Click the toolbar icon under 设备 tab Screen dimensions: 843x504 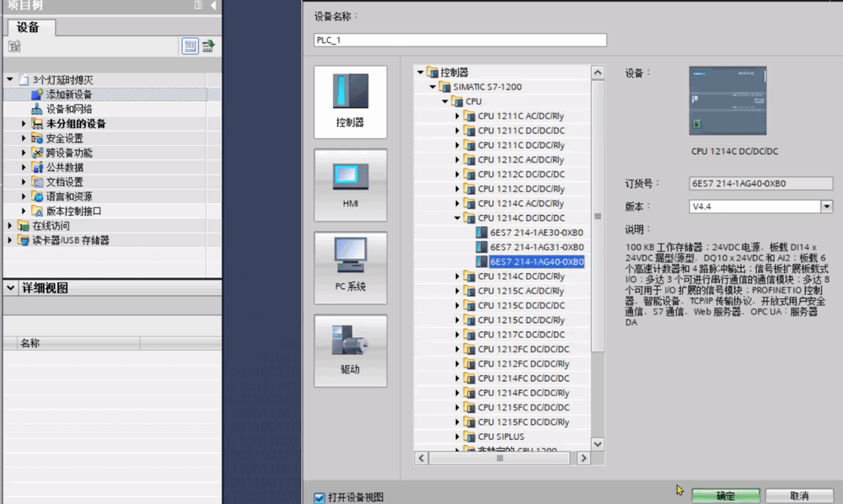pos(14,46)
